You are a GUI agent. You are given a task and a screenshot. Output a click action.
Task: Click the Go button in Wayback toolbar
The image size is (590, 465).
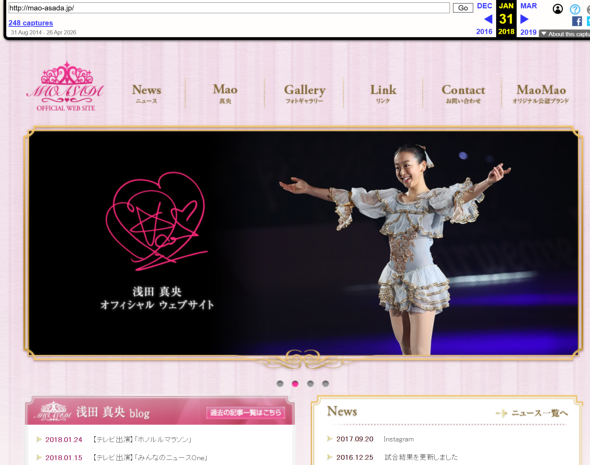(463, 8)
